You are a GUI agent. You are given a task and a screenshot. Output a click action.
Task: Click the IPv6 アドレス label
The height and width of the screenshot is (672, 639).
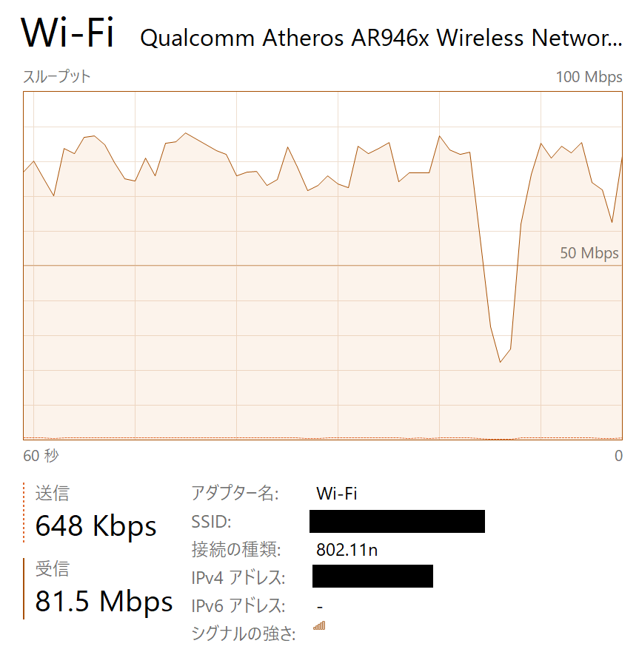coord(238,605)
